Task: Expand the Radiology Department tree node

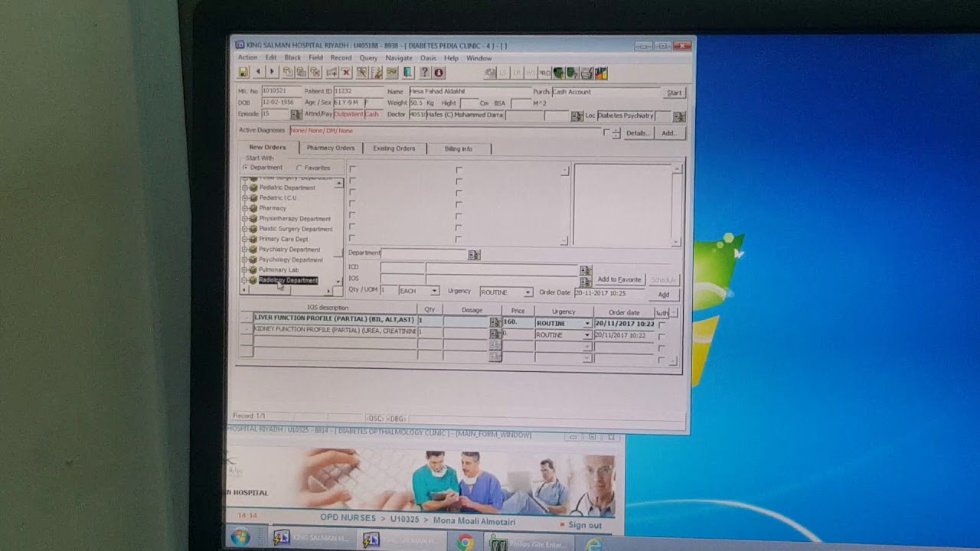Action: click(246, 280)
